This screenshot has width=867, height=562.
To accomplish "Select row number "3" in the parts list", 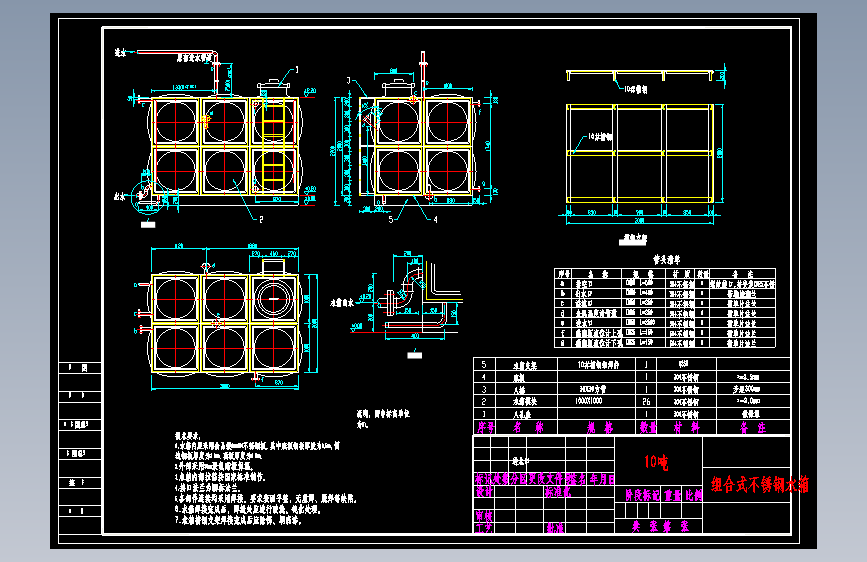I will 484,389.
